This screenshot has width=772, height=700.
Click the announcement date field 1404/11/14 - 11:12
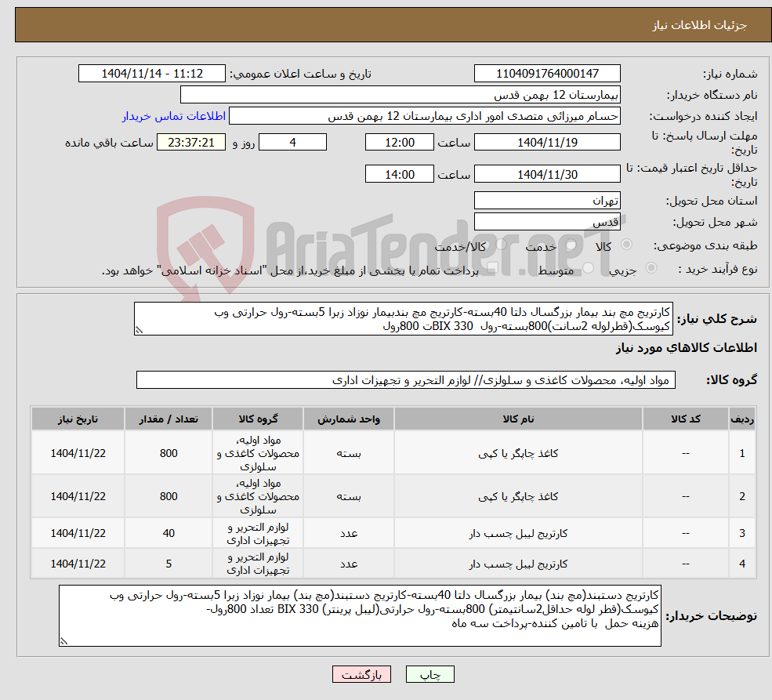coord(151,74)
